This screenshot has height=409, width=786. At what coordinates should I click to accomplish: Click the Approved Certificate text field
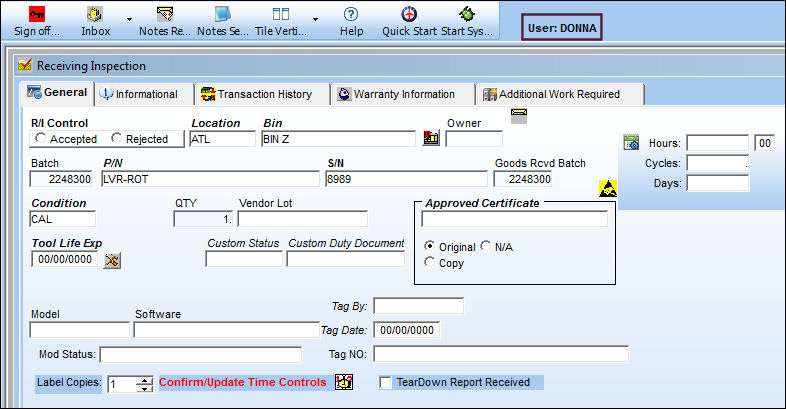click(514, 219)
